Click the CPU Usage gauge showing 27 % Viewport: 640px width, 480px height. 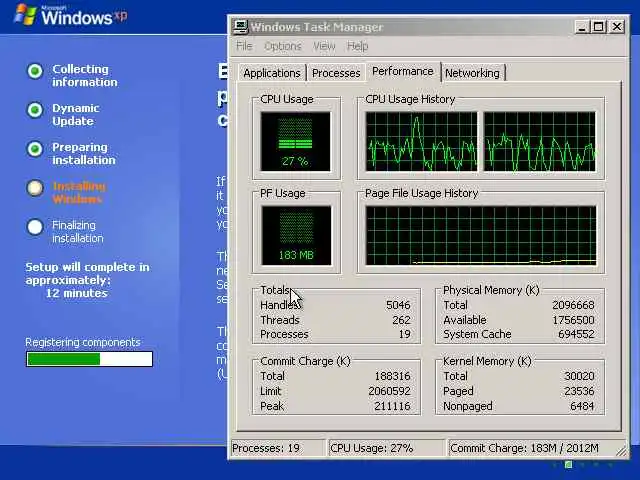(x=296, y=142)
